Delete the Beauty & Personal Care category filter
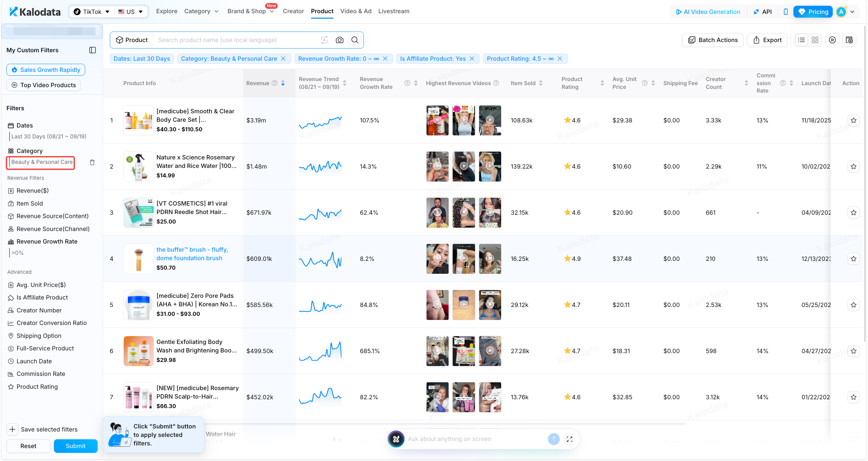This screenshot has width=868, height=461. 92,162
